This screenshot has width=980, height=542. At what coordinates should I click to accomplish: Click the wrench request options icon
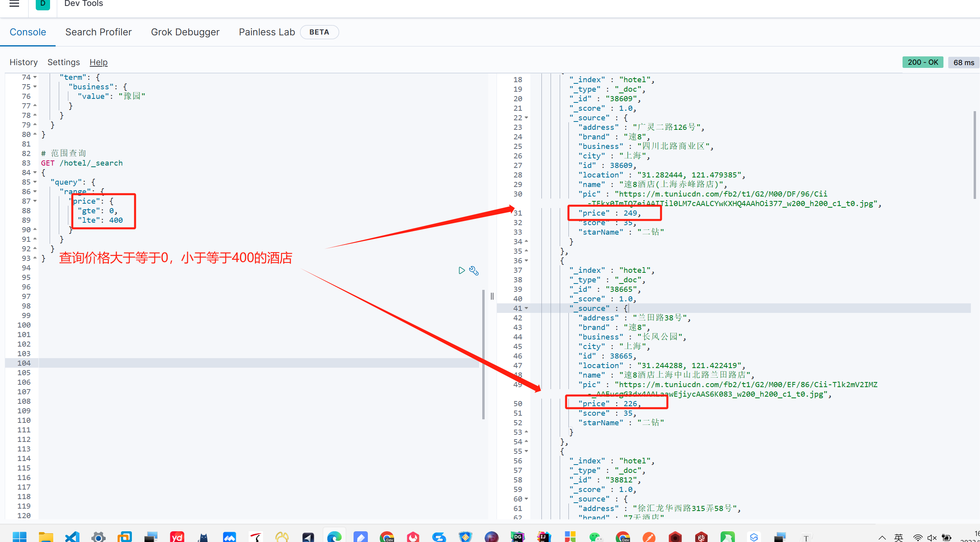pos(474,270)
